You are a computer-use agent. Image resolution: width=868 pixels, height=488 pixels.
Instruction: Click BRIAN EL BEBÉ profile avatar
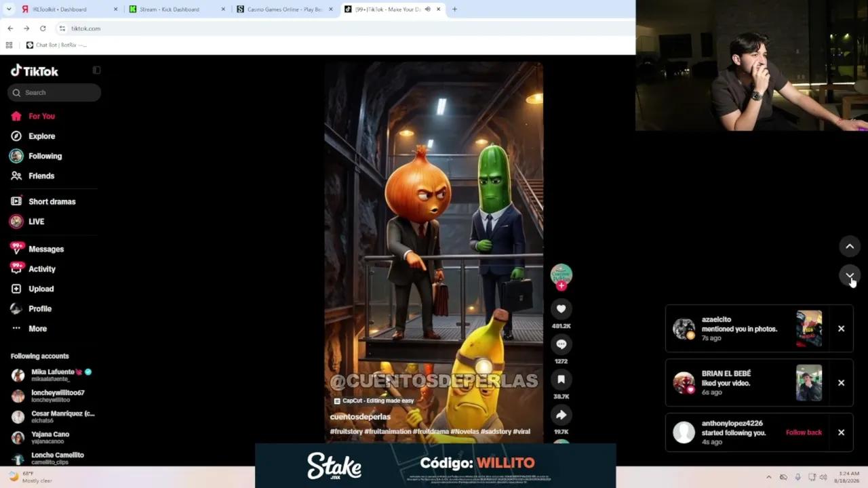coord(684,383)
